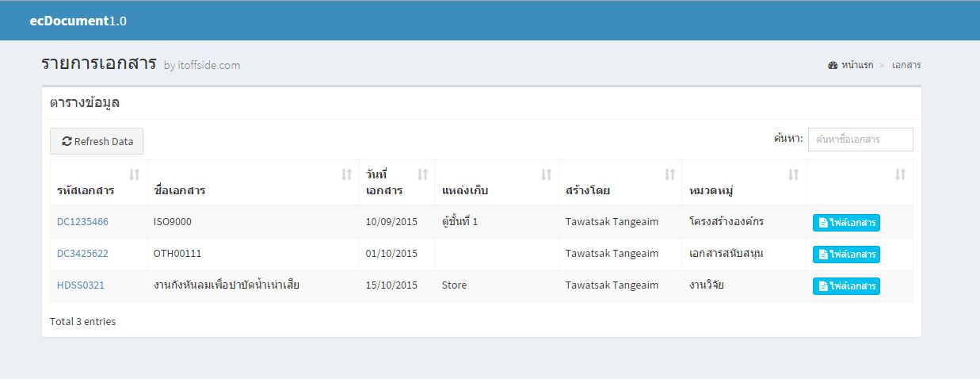Click Refresh Data button
This screenshot has height=379, width=980.
tap(97, 141)
